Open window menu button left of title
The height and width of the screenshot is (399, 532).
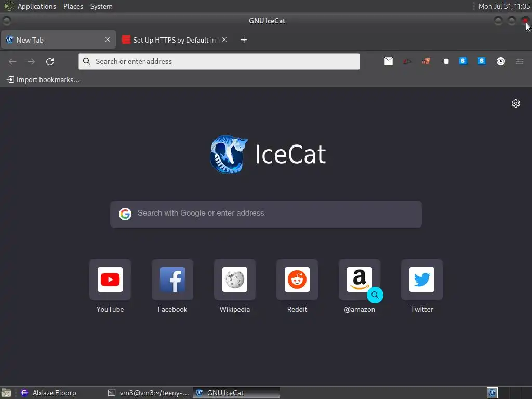pyautogui.click(x=7, y=21)
